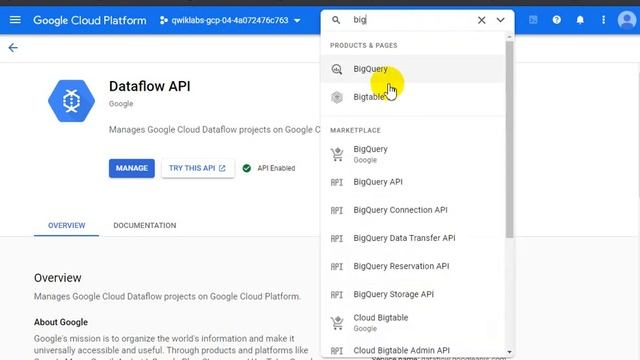Open the hamburger navigation menu
The height and width of the screenshot is (360, 640).
click(15, 20)
